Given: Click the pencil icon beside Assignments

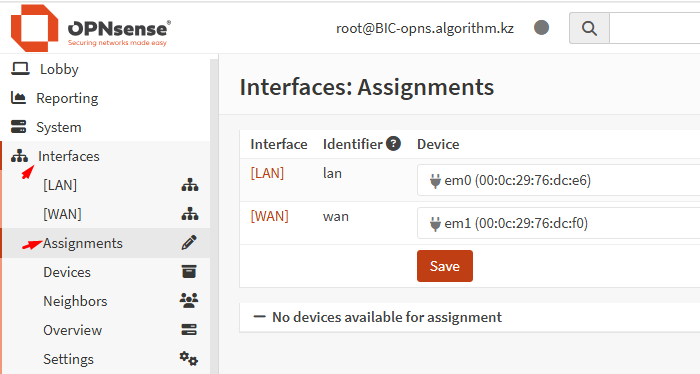Looking at the screenshot, I should [189, 243].
